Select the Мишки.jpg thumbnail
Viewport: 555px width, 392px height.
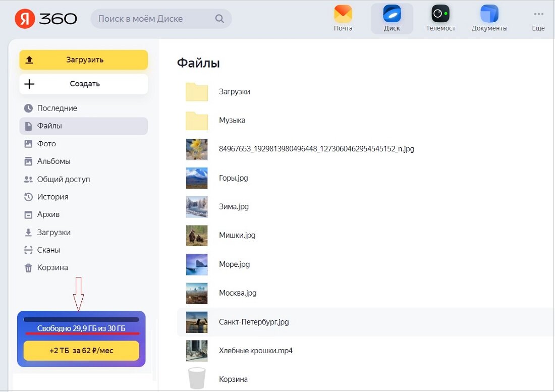(x=197, y=236)
